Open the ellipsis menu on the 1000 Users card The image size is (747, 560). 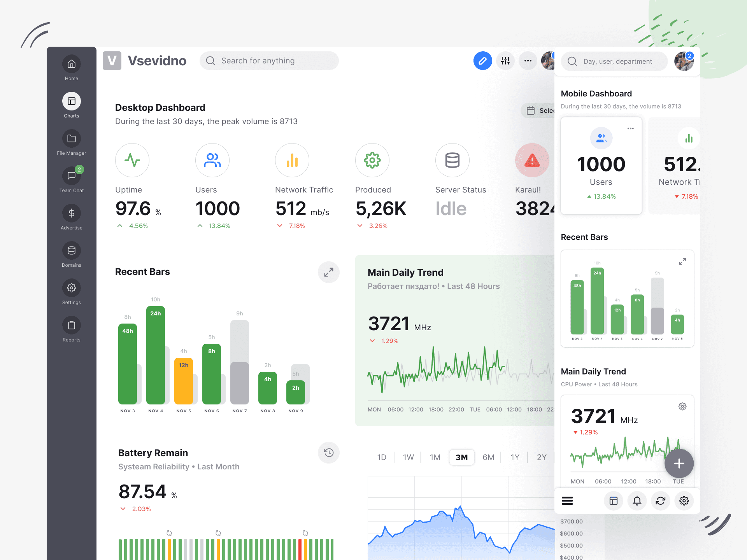(630, 128)
